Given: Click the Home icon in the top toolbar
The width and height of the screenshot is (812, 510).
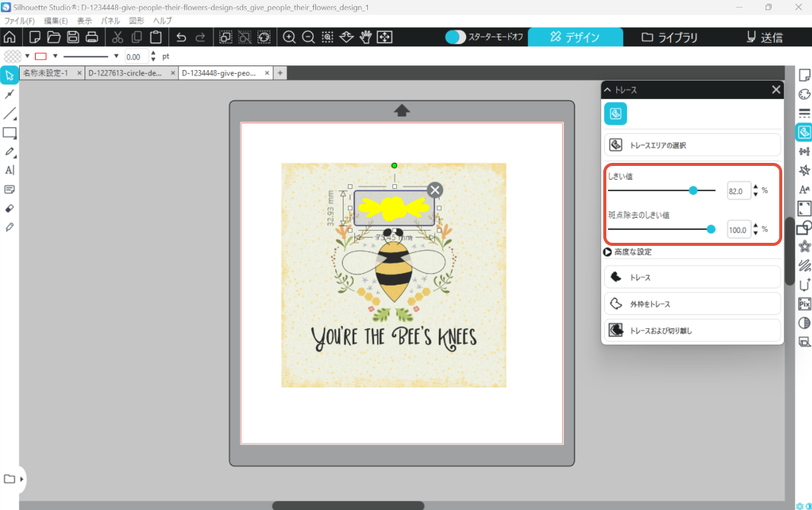Looking at the screenshot, I should [10, 37].
